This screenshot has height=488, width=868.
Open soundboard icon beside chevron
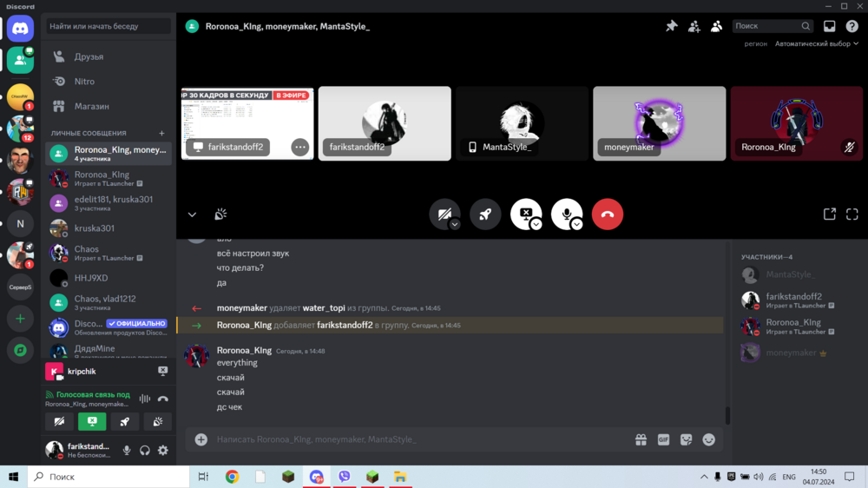coord(220,214)
